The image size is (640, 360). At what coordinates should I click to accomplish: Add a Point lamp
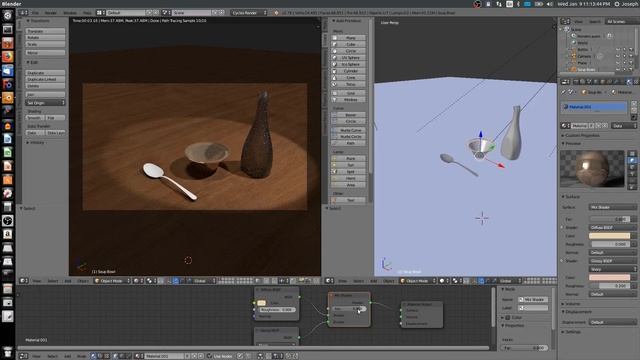(348, 158)
